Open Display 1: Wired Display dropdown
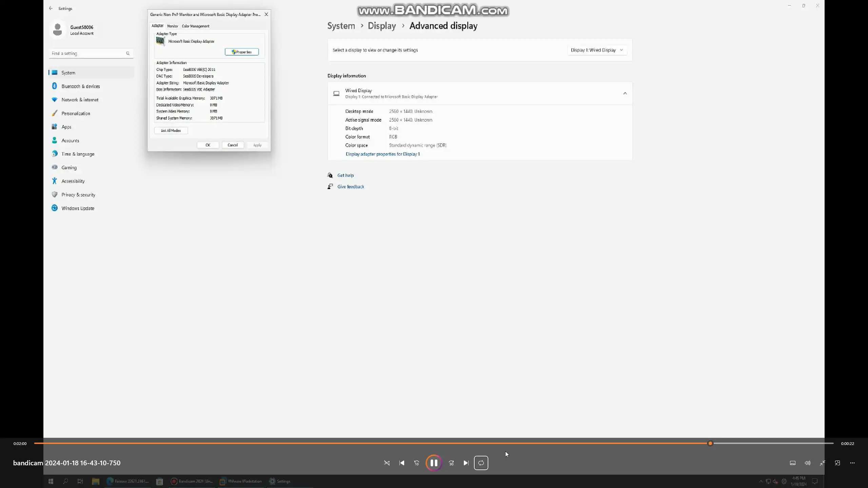Image resolution: width=868 pixels, height=488 pixels. point(597,50)
